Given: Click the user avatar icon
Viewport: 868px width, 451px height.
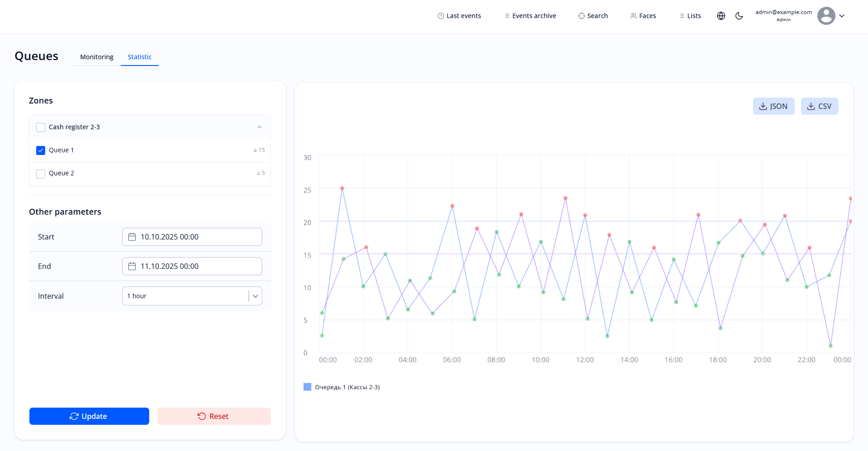Looking at the screenshot, I should (x=826, y=16).
